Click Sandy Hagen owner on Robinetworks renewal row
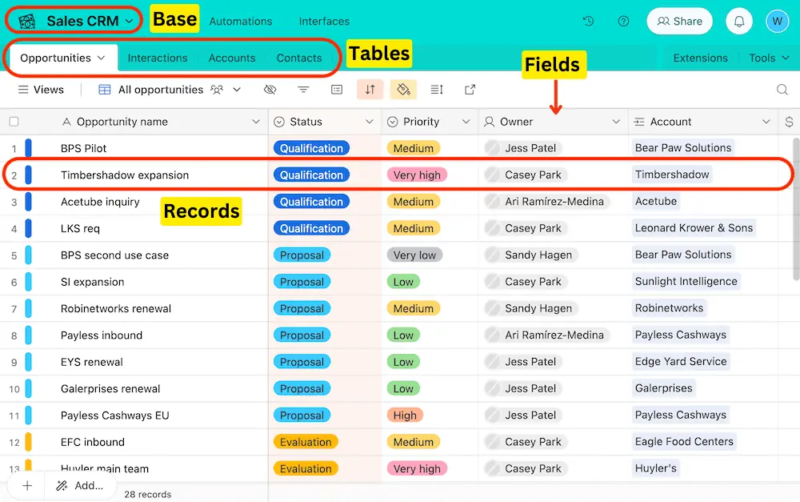Viewport: 800px width, 502px height. point(530,309)
